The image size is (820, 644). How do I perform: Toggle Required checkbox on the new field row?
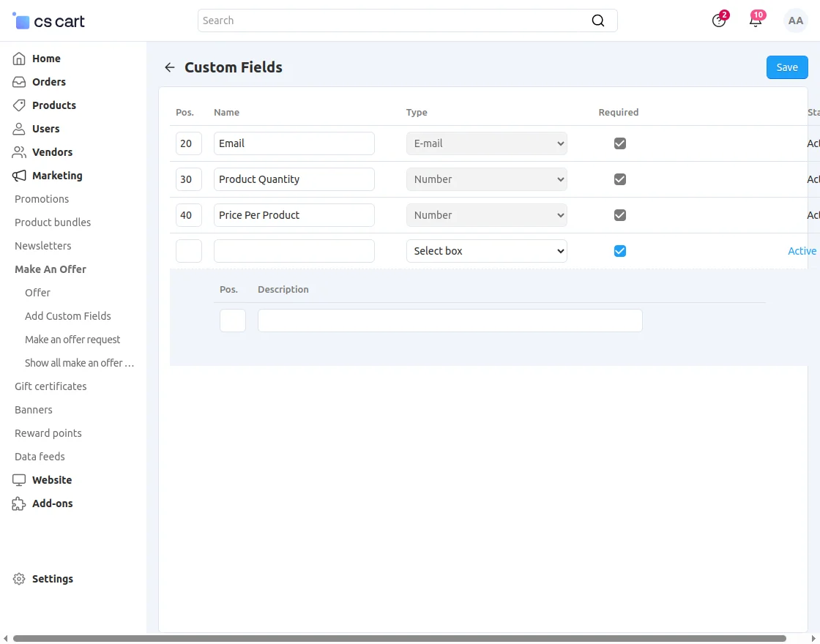tap(620, 251)
